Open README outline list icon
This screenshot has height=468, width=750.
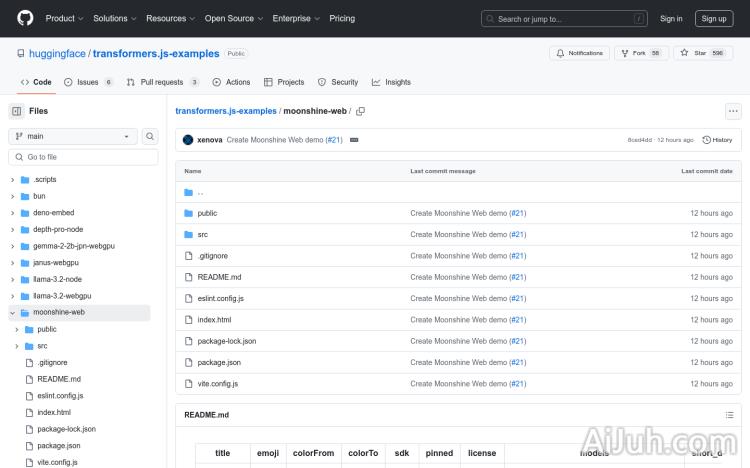point(729,415)
